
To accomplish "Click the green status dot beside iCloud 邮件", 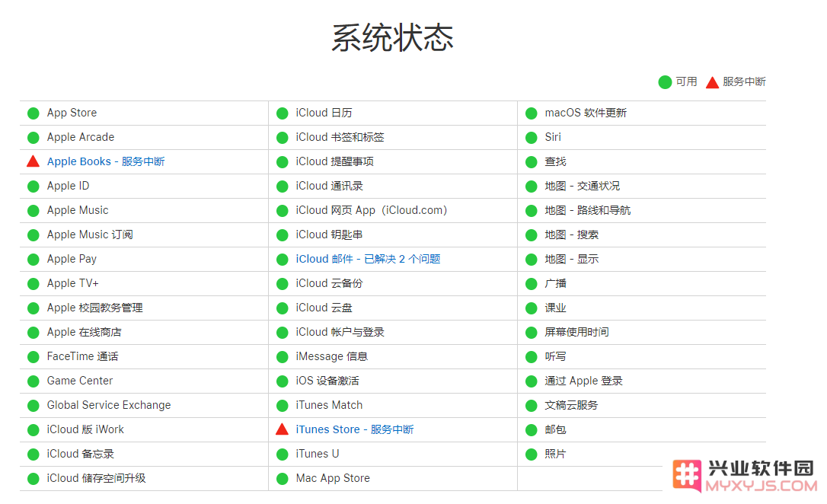I will coord(283,260).
